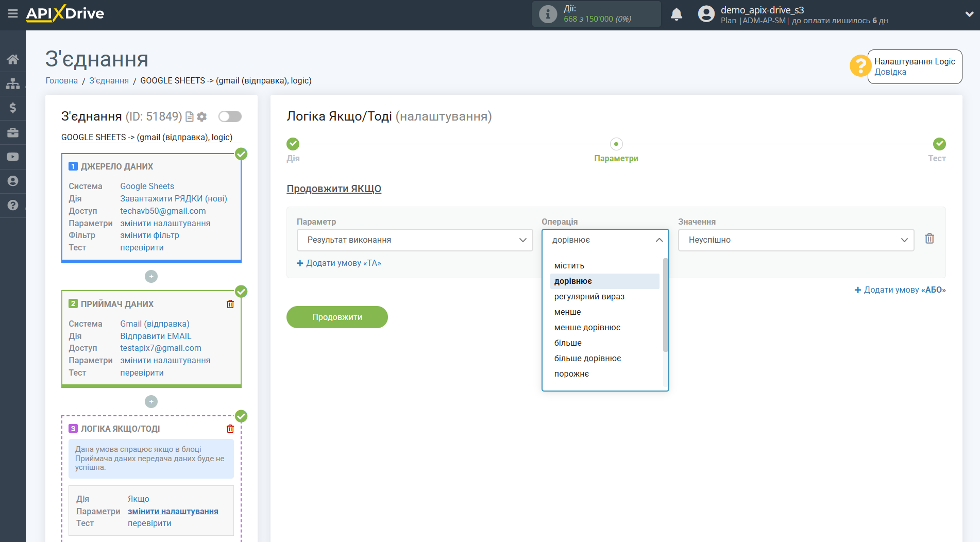This screenshot has height=542, width=980.
Task: Click змінити налаштування in Приймач даних block
Action: point(165,361)
